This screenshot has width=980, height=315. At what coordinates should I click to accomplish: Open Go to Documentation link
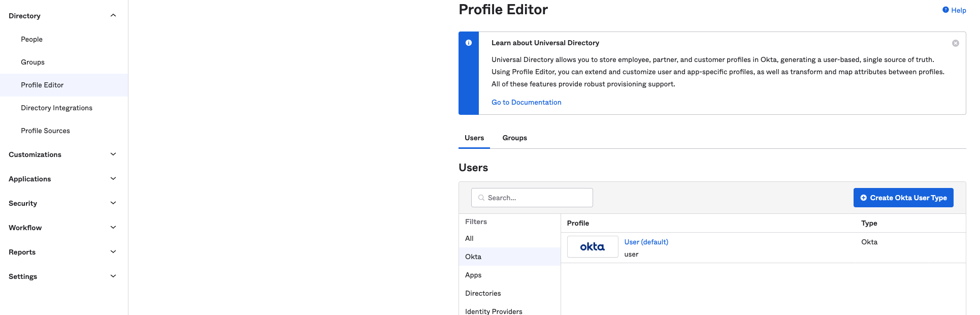(526, 102)
